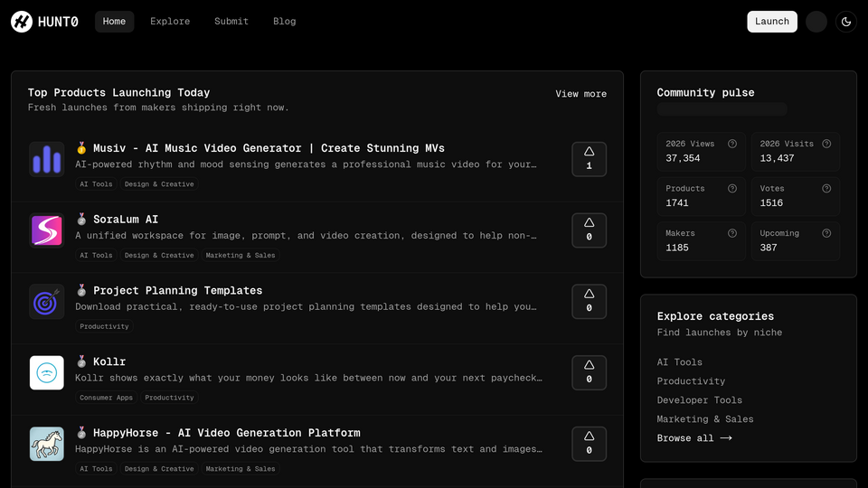Click the Votes count 1516
The image size is (868, 488).
[x=771, y=203]
